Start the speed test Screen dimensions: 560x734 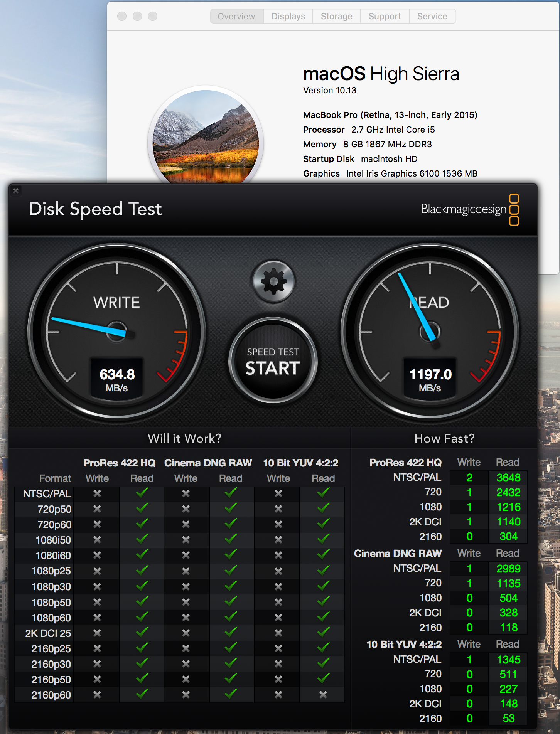tap(273, 361)
